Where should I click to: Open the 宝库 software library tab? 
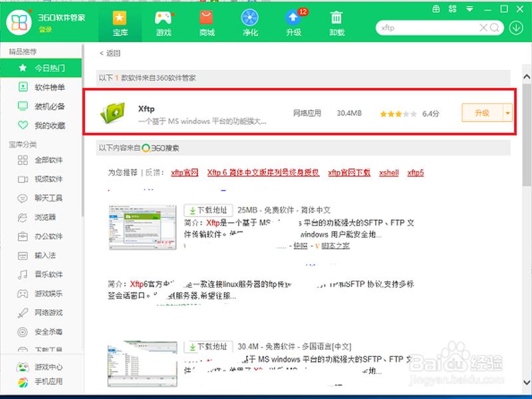point(120,23)
